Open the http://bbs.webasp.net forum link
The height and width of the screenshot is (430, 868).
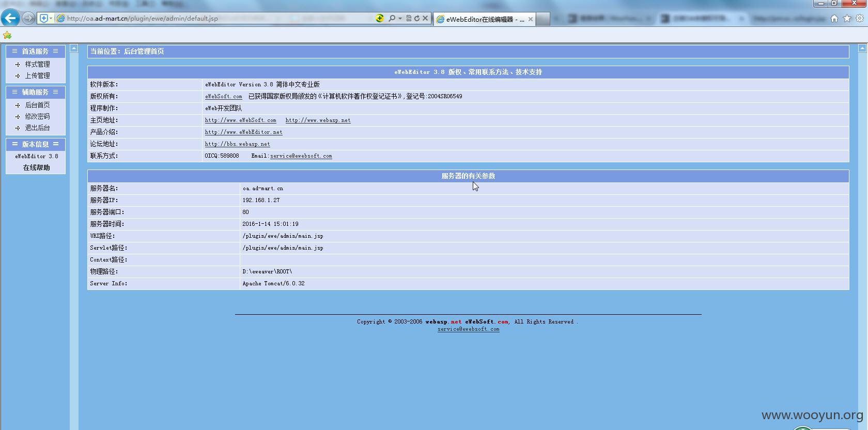237,144
